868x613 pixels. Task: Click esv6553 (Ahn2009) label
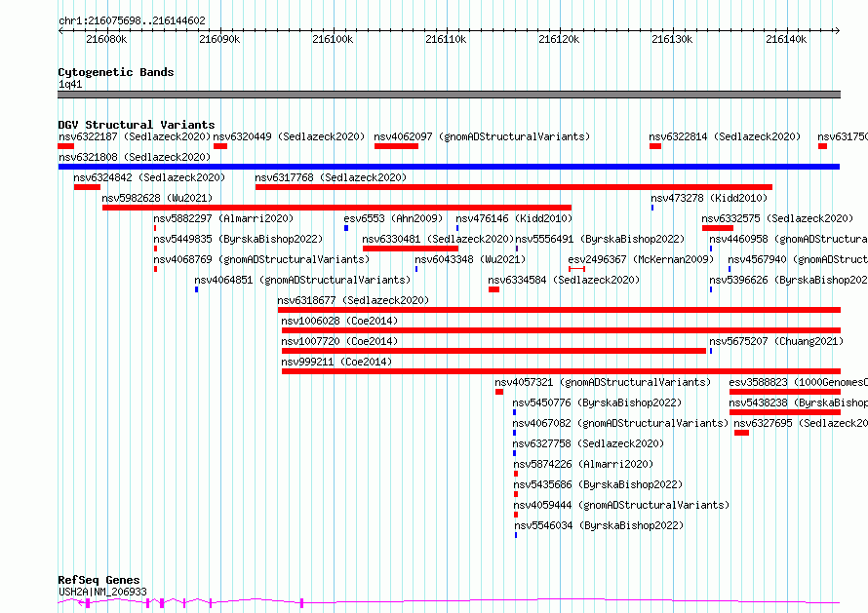click(393, 218)
